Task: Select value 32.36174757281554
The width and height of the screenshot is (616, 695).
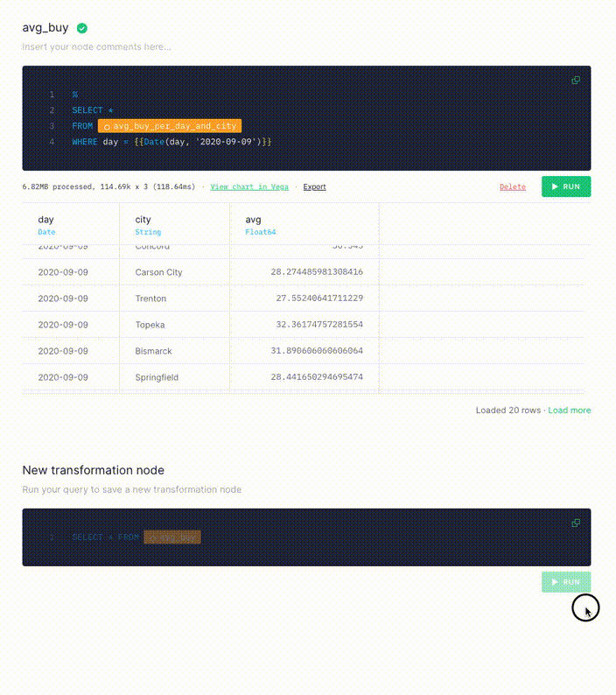Action: click(319, 325)
